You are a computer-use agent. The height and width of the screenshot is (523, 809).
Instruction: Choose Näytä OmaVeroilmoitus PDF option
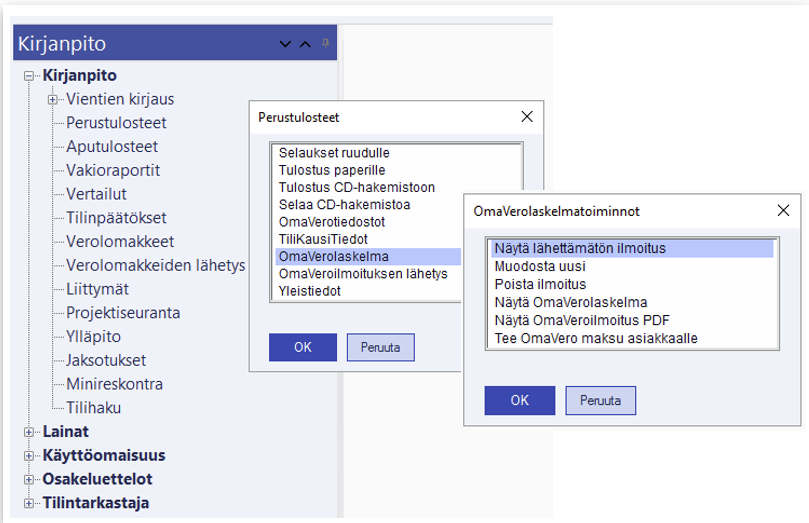click(582, 320)
